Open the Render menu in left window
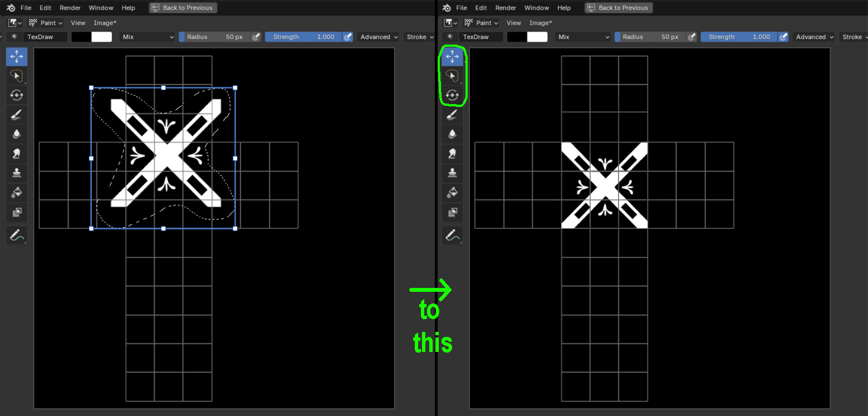 click(x=70, y=8)
